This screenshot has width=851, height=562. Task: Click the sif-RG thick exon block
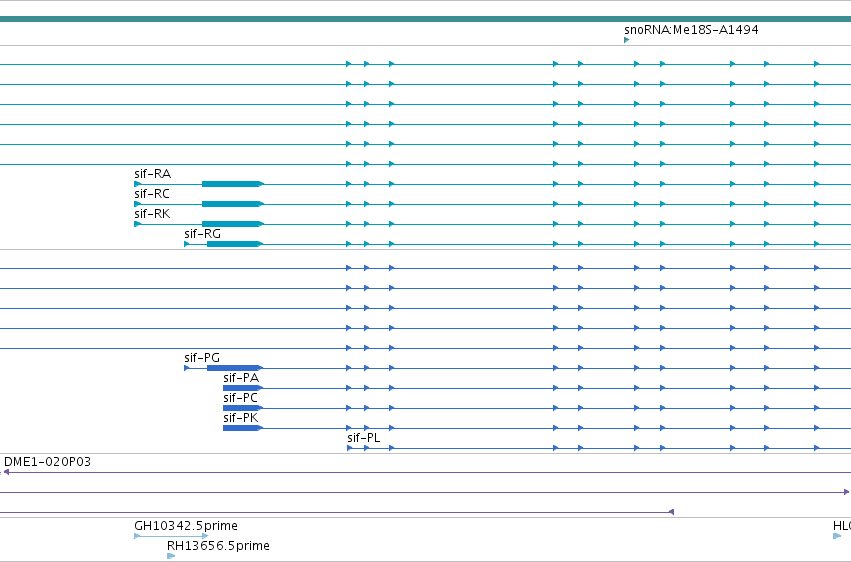(234, 244)
